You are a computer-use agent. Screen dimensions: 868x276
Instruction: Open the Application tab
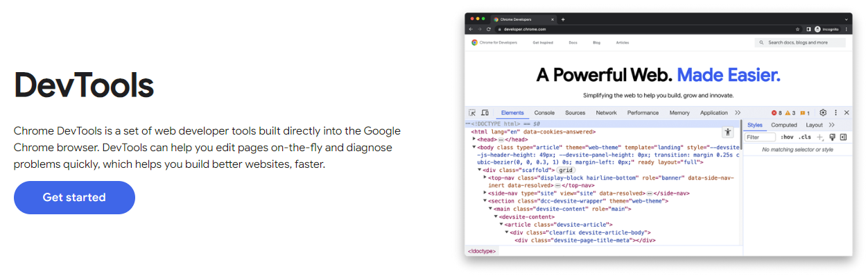(x=714, y=112)
